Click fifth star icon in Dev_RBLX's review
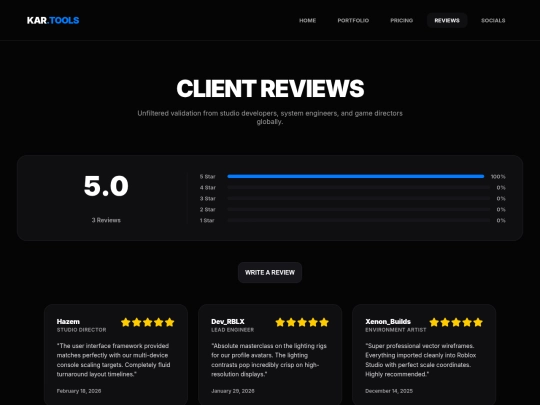 (x=324, y=322)
